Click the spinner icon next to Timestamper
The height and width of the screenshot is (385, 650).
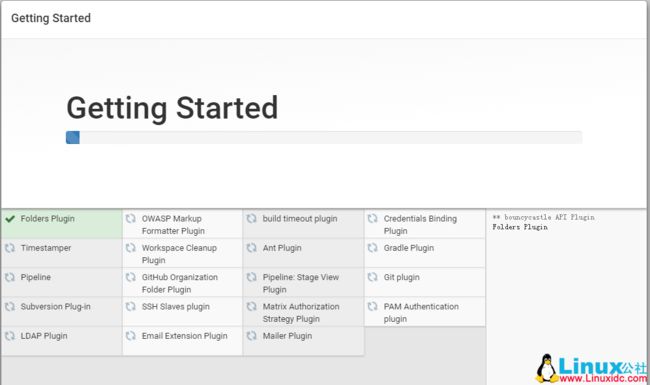[10, 248]
